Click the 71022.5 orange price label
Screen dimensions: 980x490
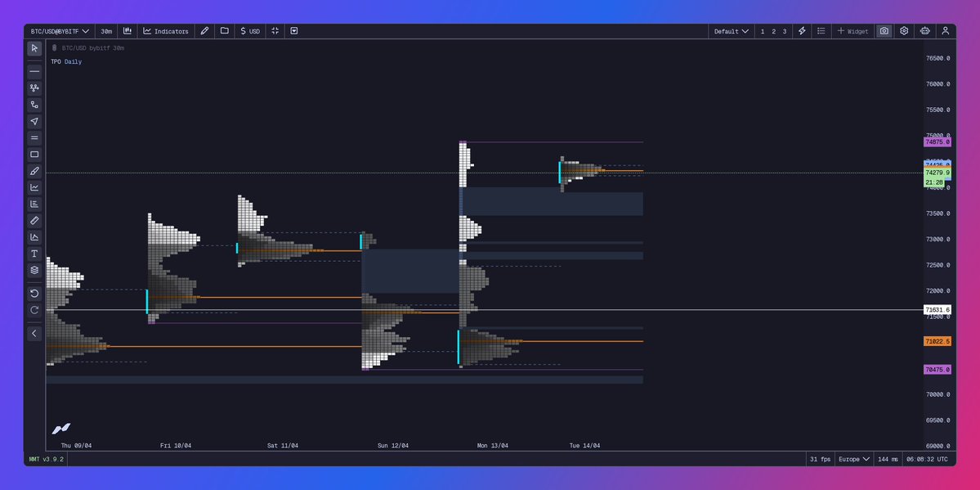point(937,341)
